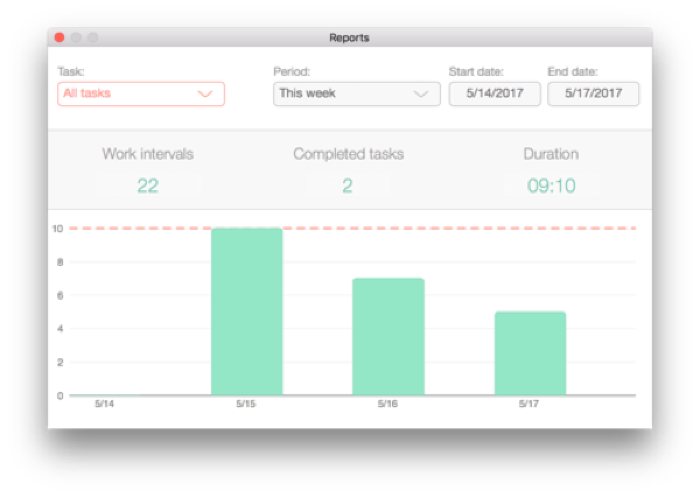Viewport: 700px width, 497px height.
Task: Click the Completed tasks label
Action: (x=348, y=154)
